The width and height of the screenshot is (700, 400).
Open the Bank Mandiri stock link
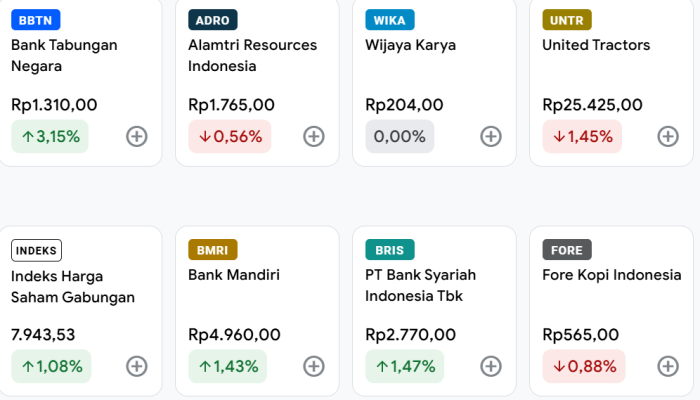point(234,275)
